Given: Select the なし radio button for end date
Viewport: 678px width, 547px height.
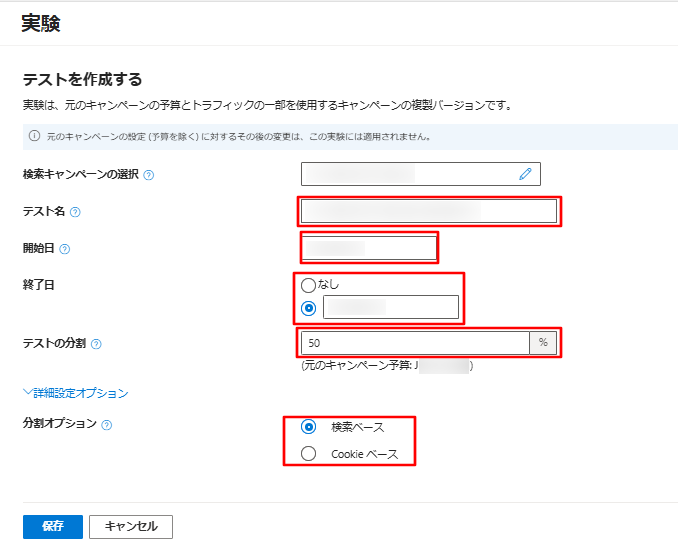Looking at the screenshot, I should point(309,285).
